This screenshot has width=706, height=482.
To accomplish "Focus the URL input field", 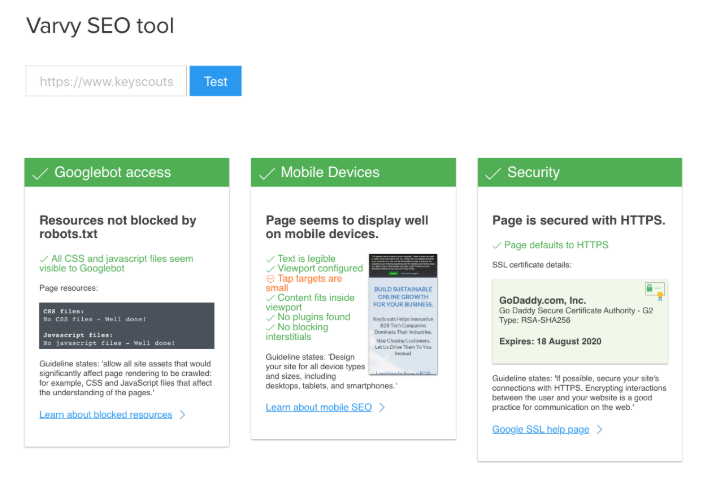I will 106,81.
